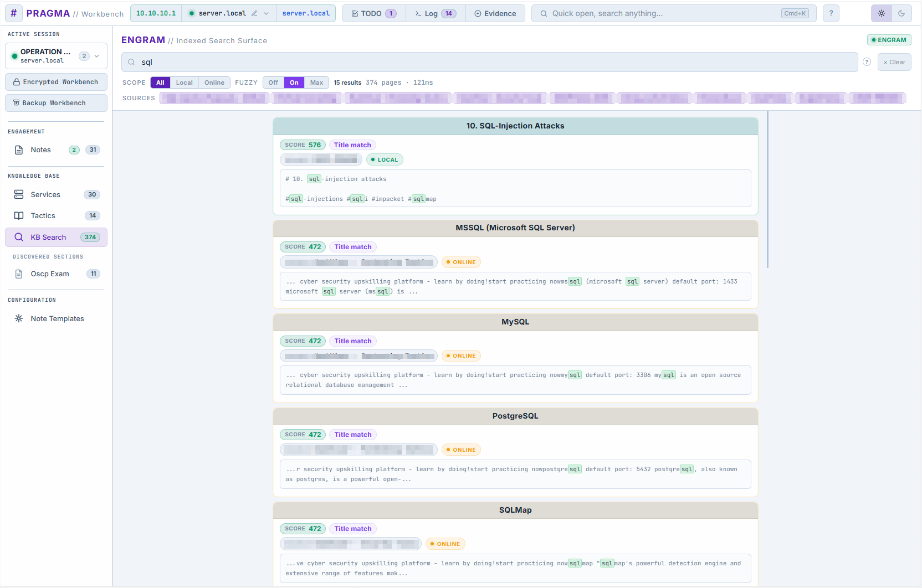The height and width of the screenshot is (588, 922).
Task: Click the SCORE 576 badge
Action: [x=303, y=145]
